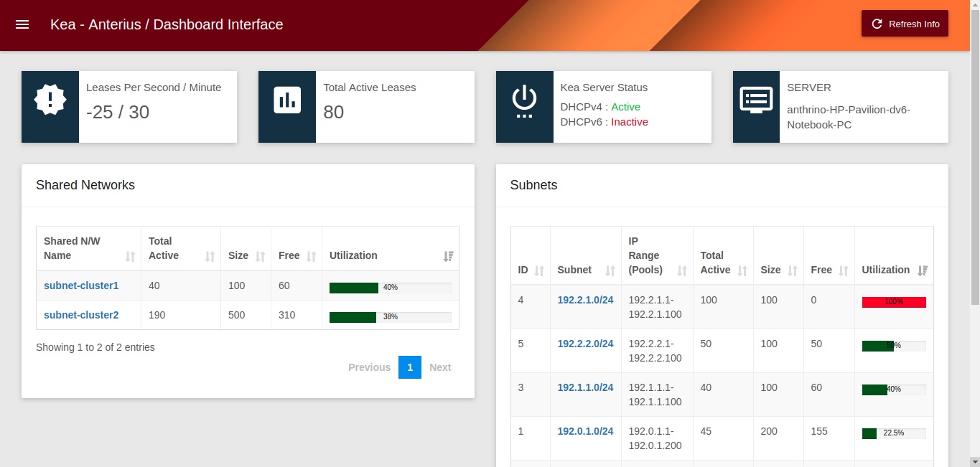Viewport: 980px width, 467px height.
Task: Open the hamburger navigation menu
Action: click(22, 24)
